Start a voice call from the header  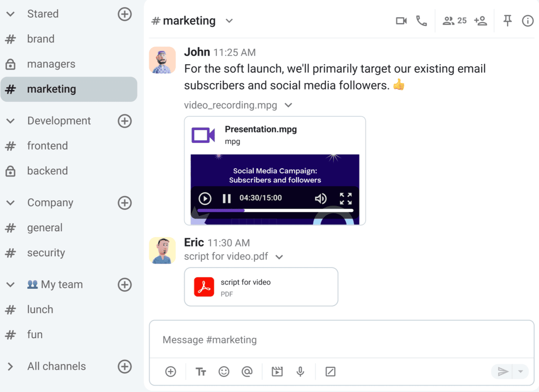[421, 20]
